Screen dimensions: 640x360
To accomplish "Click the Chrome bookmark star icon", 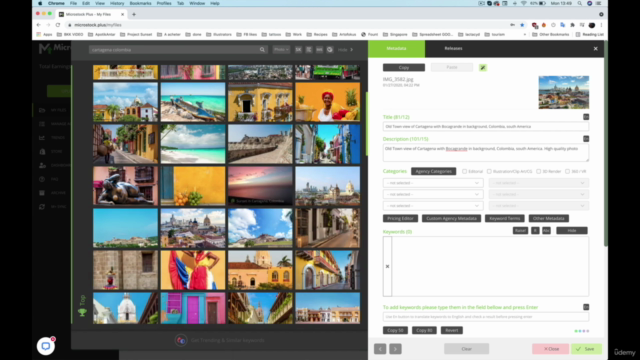I will [522, 25].
